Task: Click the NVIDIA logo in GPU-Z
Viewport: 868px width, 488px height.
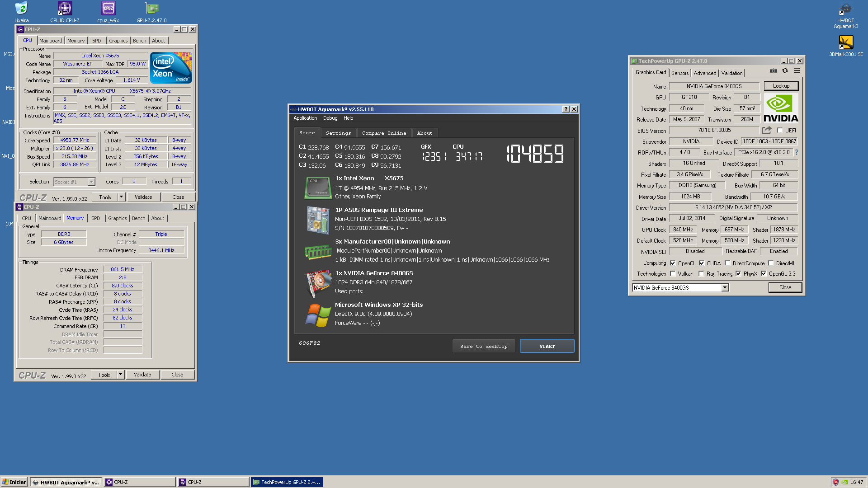Action: (781, 108)
